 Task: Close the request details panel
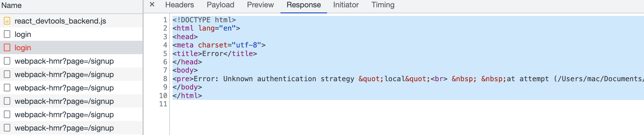click(152, 5)
